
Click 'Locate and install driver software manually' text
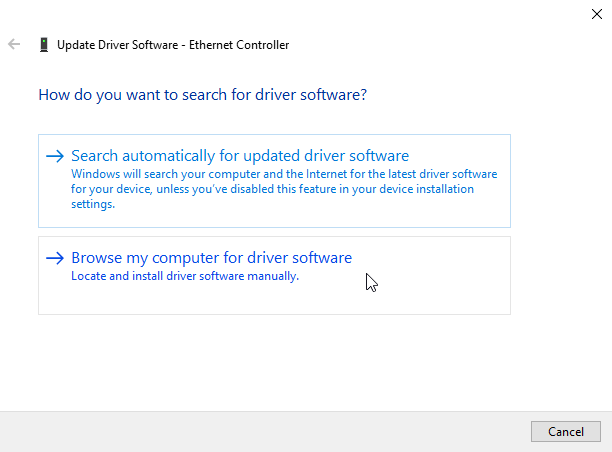pos(185,276)
